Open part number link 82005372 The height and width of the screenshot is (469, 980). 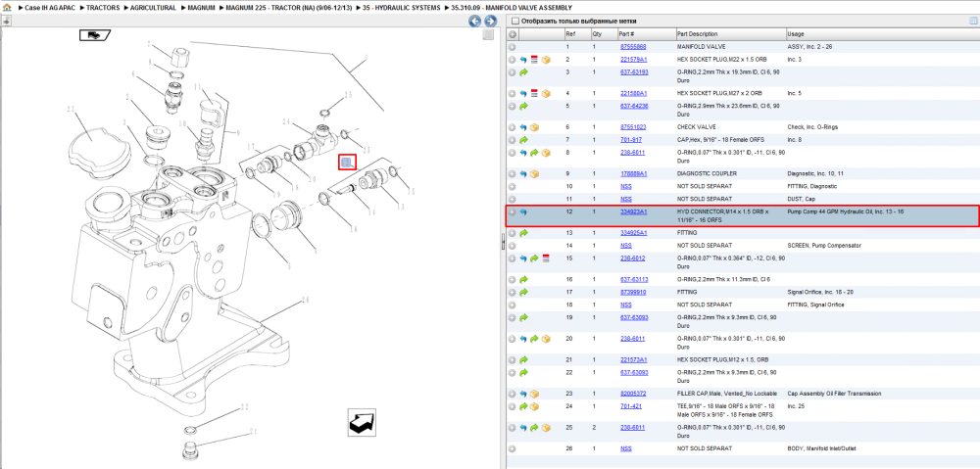click(x=633, y=394)
